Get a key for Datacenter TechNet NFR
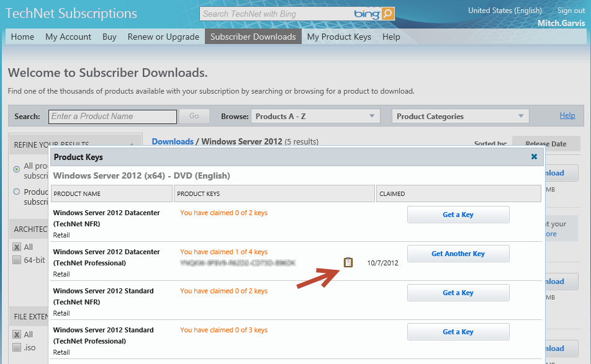This screenshot has height=364, width=591. pos(458,215)
